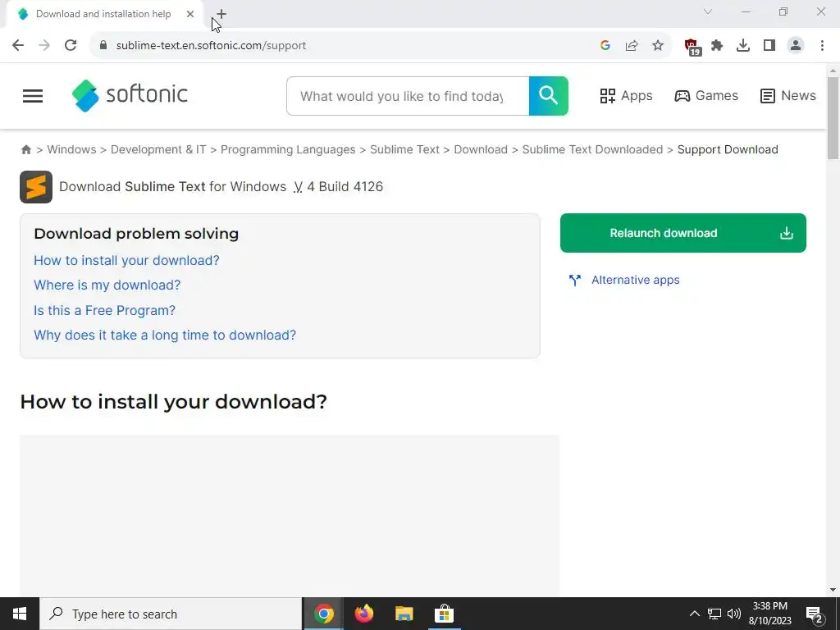The height and width of the screenshot is (630, 840).
Task: Bookmark this page with the star
Action: [x=658, y=46]
